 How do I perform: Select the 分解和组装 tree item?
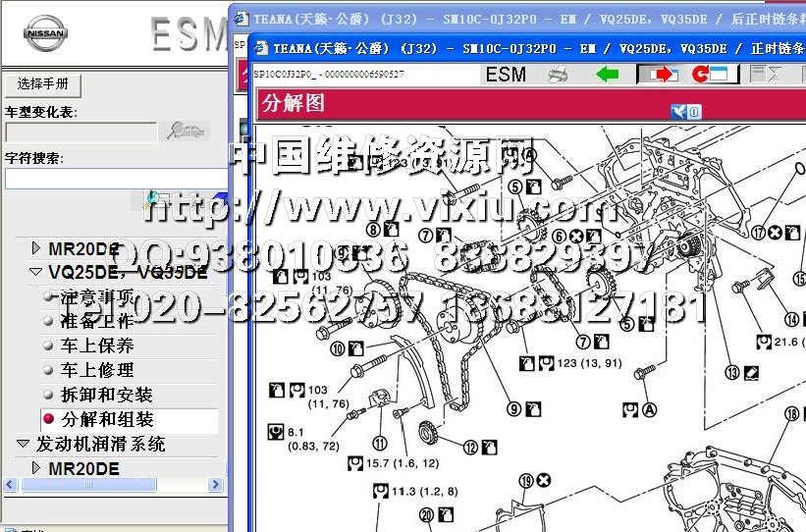click(x=107, y=419)
